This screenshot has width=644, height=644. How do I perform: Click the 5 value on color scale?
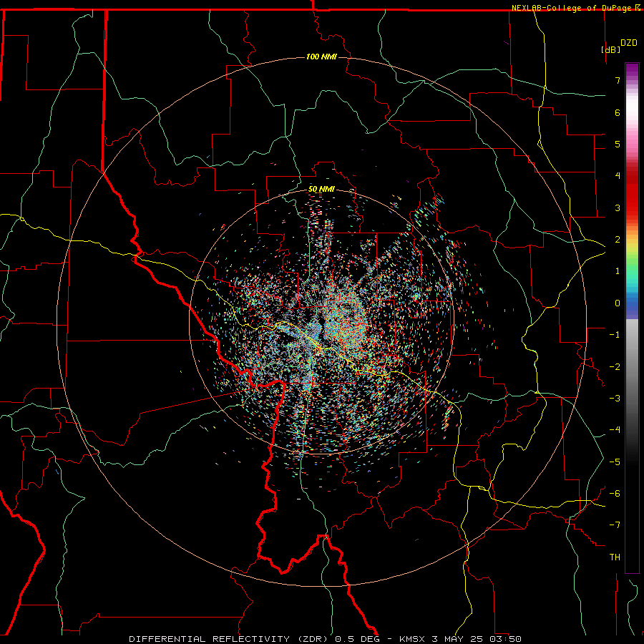[618, 144]
